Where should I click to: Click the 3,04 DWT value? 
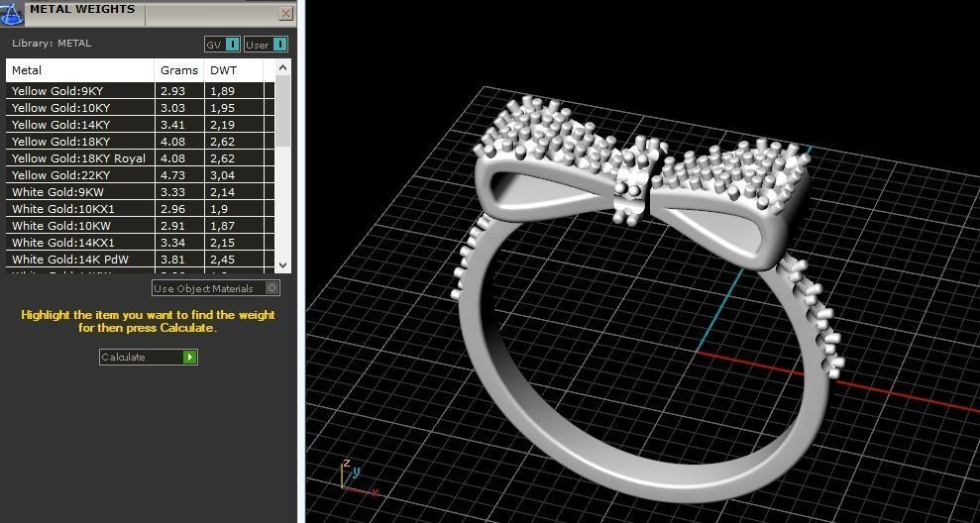(223, 175)
